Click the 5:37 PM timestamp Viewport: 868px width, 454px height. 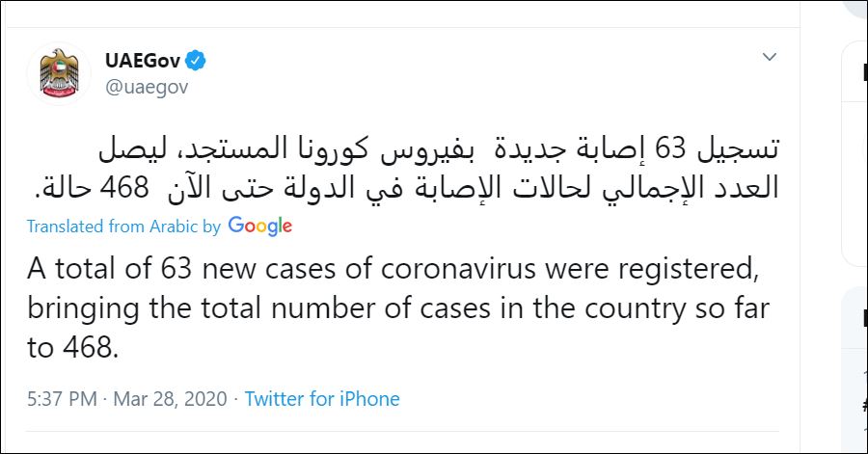(62, 399)
